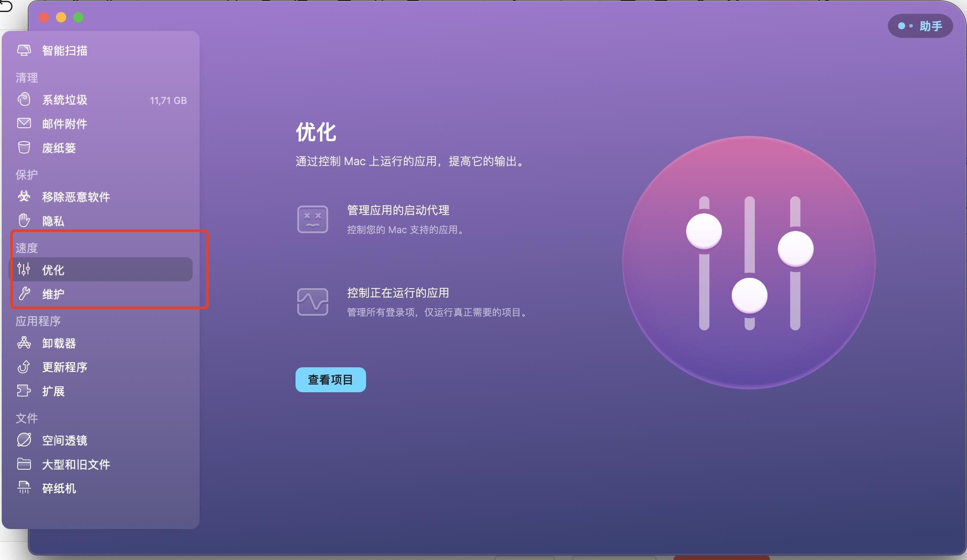Click the 邮件附件 envelope icon
Image resolution: width=967 pixels, height=560 pixels.
[x=25, y=123]
